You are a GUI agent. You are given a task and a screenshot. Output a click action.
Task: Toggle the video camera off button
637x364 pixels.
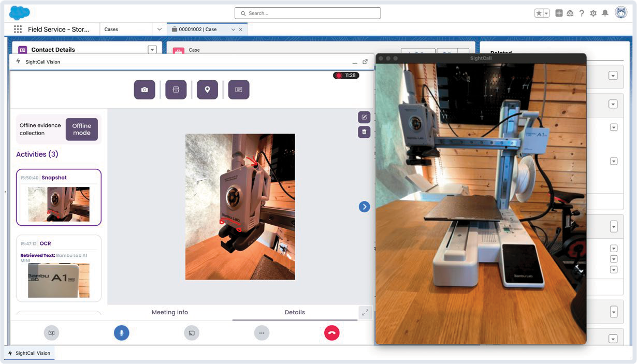[x=51, y=333]
